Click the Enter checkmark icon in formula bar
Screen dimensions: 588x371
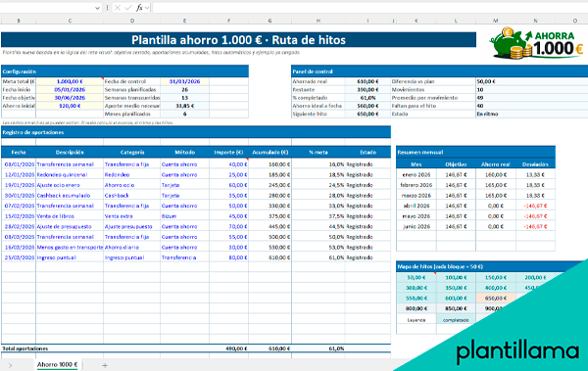tap(128, 8)
